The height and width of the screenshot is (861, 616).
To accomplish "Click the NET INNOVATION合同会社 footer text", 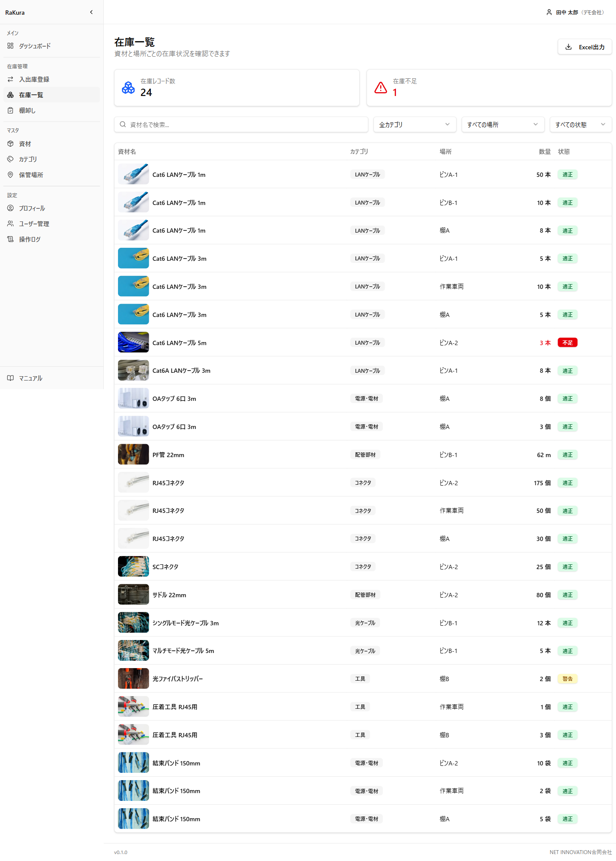I will (581, 852).
